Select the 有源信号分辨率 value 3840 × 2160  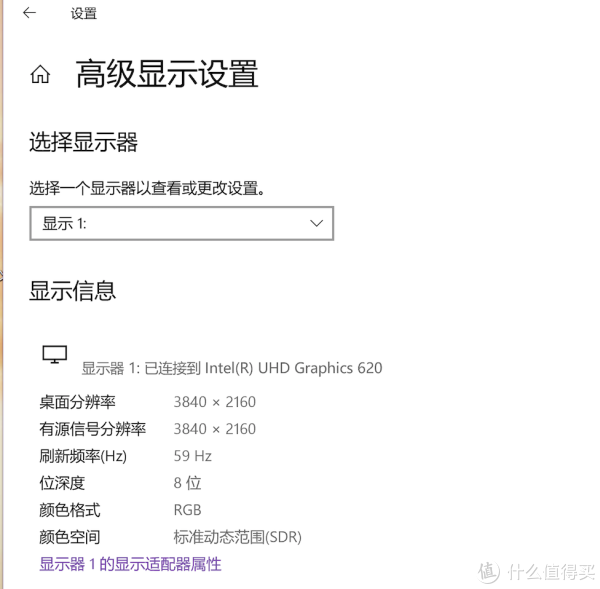pos(215,429)
